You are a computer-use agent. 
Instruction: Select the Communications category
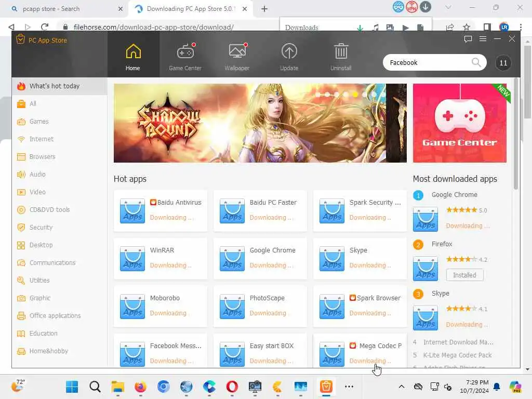pyautogui.click(x=59, y=262)
